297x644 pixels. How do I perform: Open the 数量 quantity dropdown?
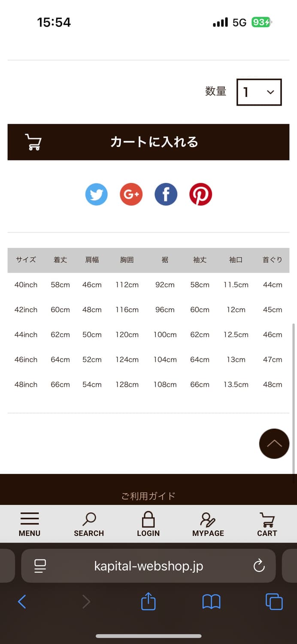259,92
